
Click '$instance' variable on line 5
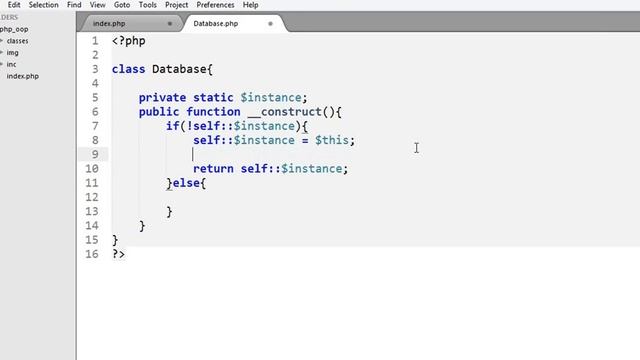[x=271, y=98]
